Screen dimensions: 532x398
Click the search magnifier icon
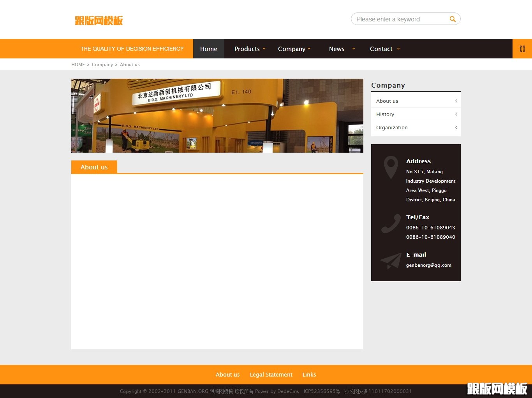coord(452,19)
